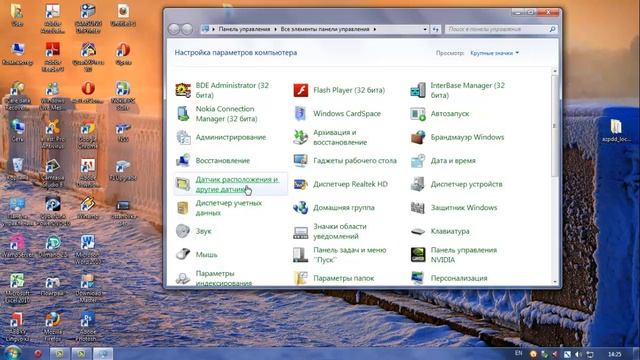Image resolution: width=640 pixels, height=360 pixels.
Task: Open BDE Administrator (32 бита) icon
Action: (x=183, y=90)
